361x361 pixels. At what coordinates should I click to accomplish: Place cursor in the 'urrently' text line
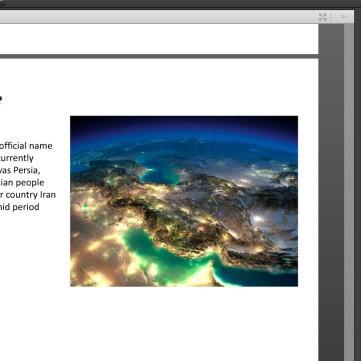click(x=17, y=158)
